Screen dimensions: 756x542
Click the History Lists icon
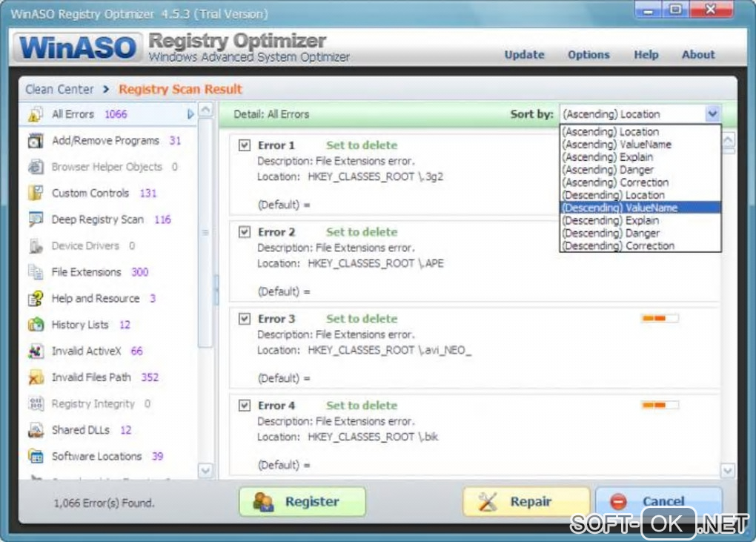coord(36,325)
